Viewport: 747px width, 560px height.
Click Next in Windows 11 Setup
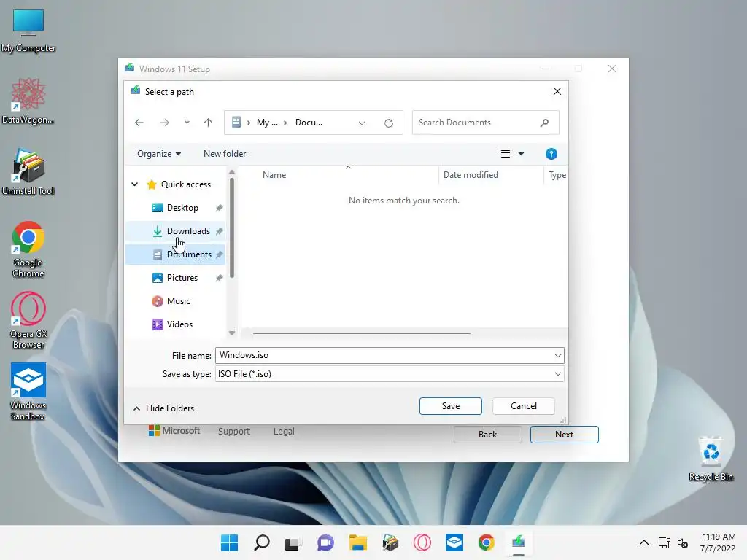point(564,435)
